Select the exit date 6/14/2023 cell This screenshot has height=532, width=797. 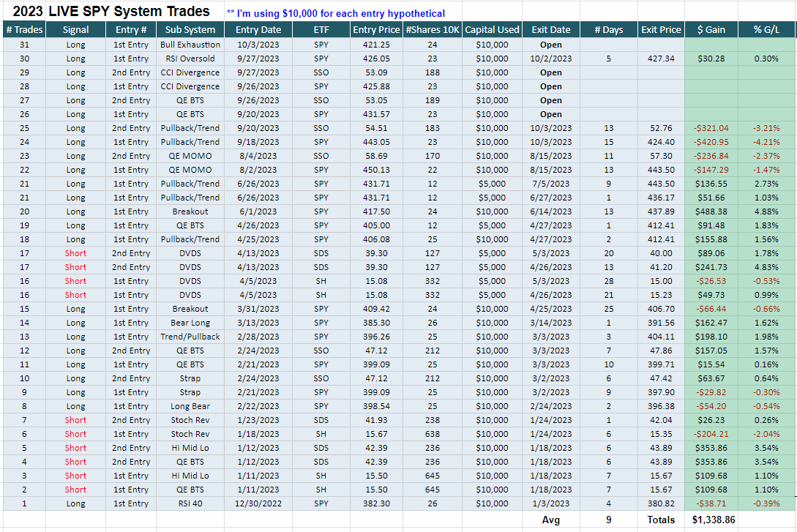(x=551, y=211)
